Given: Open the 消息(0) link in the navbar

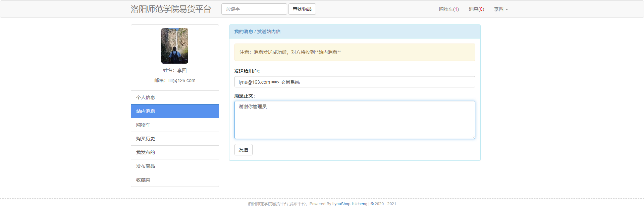Looking at the screenshot, I should [x=476, y=9].
